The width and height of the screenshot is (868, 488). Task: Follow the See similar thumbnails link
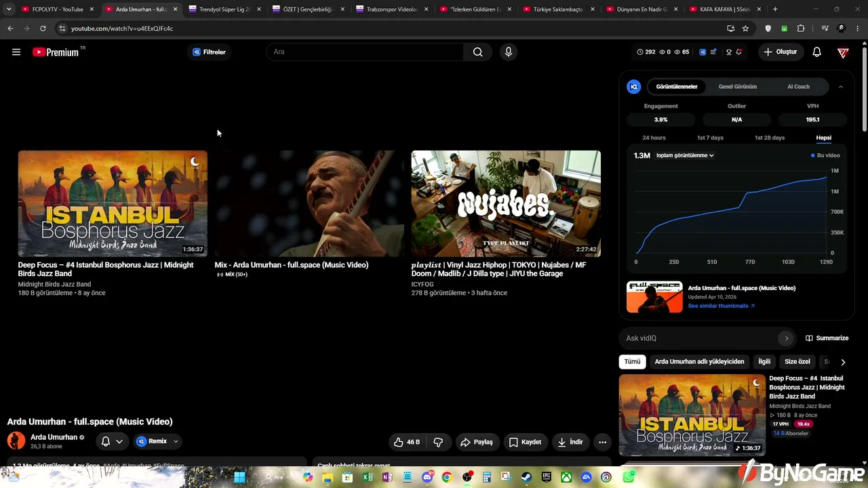tap(722, 306)
